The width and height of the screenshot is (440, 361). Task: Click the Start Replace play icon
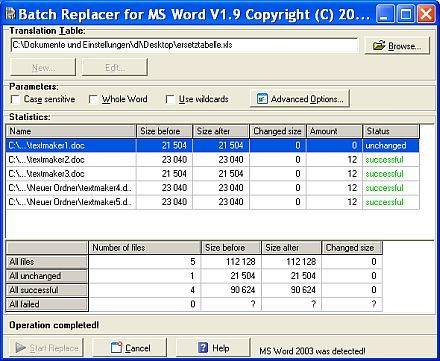point(21,348)
